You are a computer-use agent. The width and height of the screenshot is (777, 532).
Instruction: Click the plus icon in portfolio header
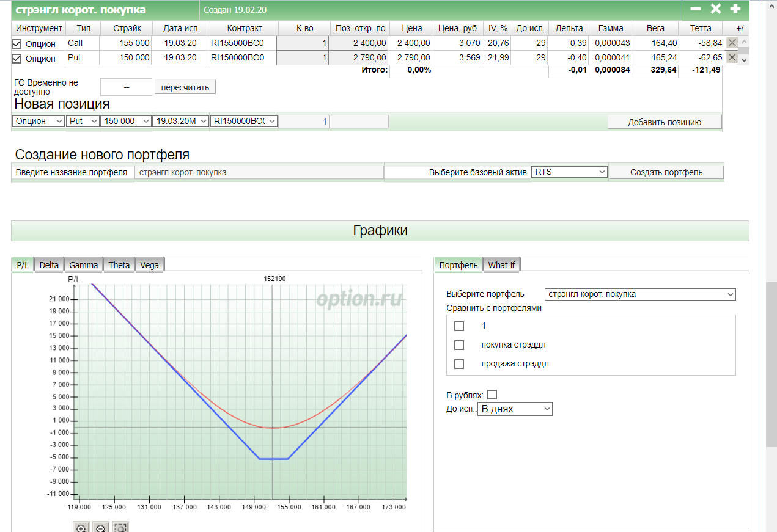[x=735, y=9]
